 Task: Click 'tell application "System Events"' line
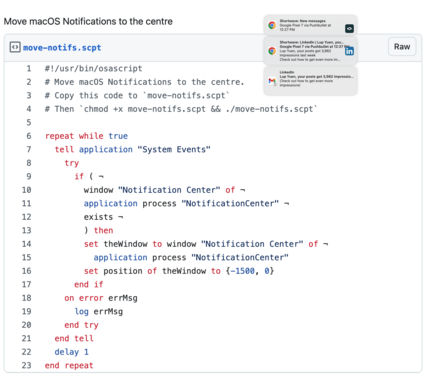pos(133,149)
